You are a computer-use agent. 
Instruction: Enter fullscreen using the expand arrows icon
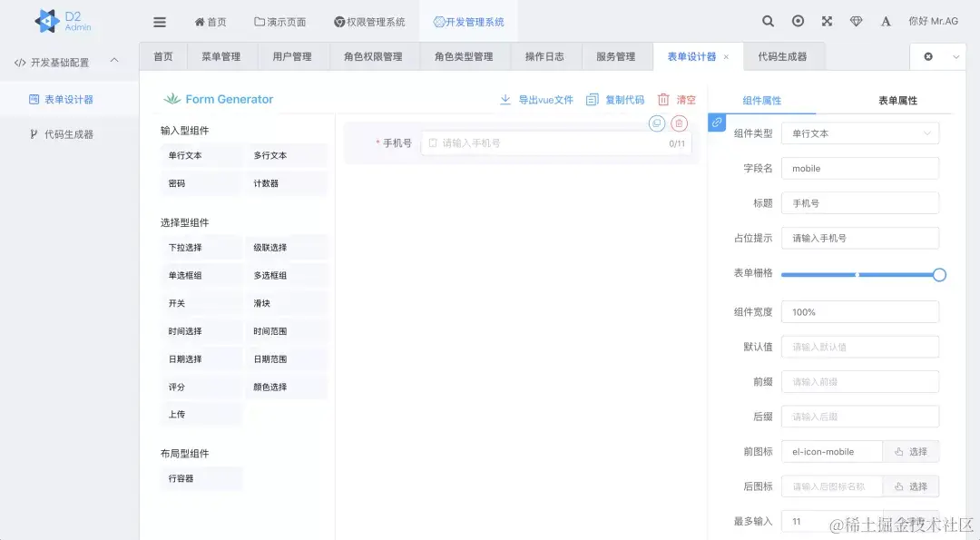tap(827, 20)
